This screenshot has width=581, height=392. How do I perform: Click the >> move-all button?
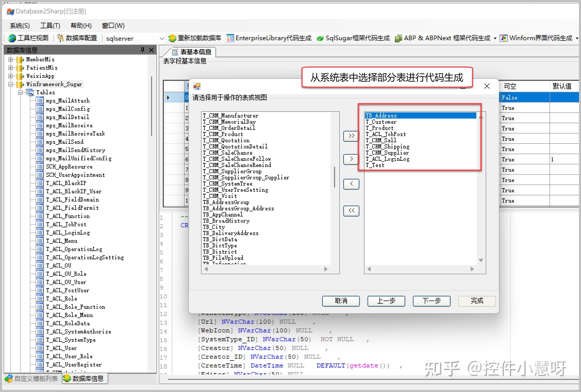351,136
